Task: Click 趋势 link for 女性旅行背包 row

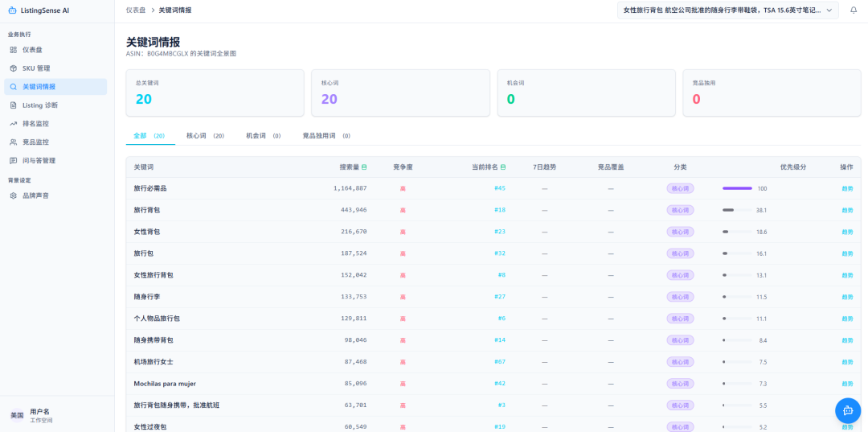Action: 847,275
